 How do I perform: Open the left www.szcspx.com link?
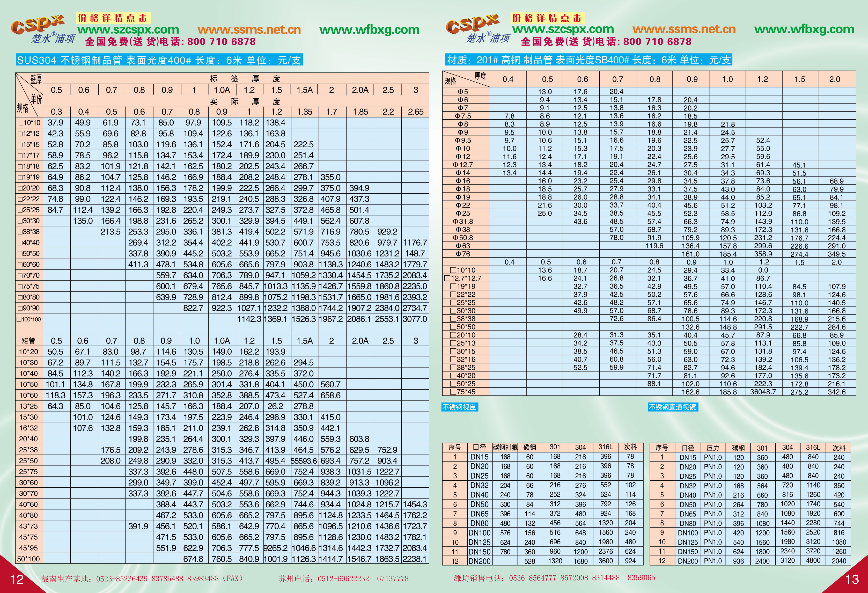[x=128, y=30]
